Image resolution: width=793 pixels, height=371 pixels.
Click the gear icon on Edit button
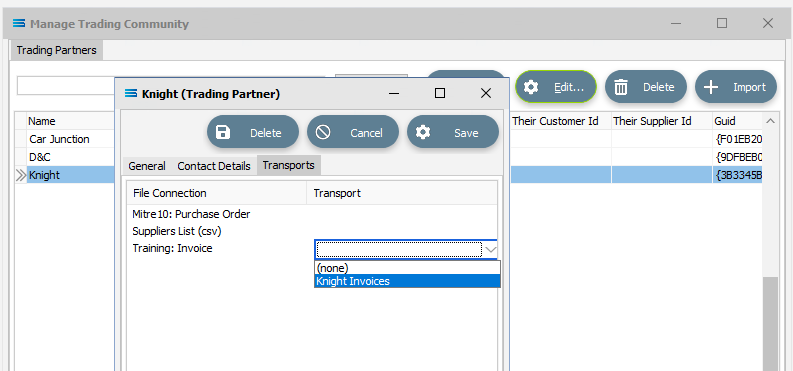coord(531,87)
